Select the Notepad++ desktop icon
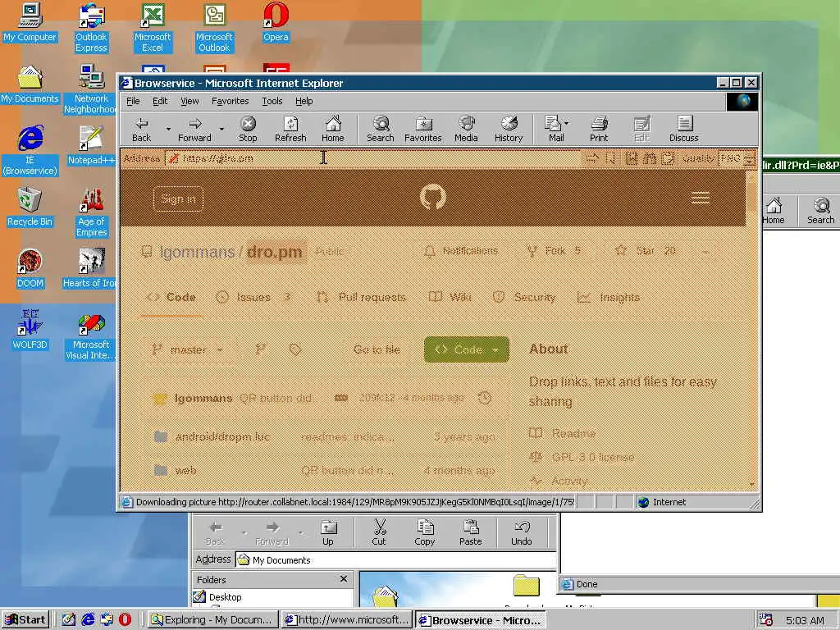This screenshot has width=840, height=630. pyautogui.click(x=91, y=146)
